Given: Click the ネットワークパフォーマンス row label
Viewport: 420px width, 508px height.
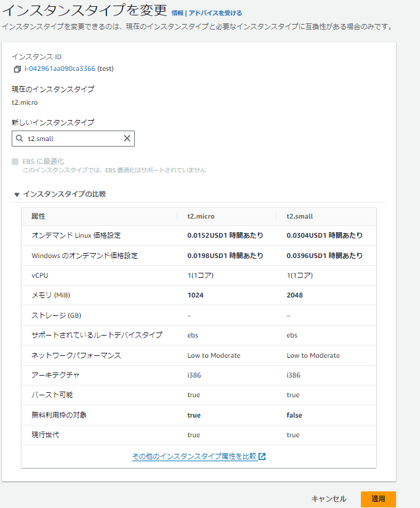Looking at the screenshot, I should 76,355.
